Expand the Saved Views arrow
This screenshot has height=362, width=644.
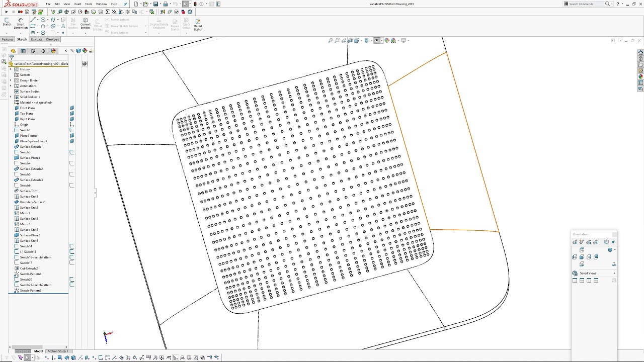(x=614, y=273)
